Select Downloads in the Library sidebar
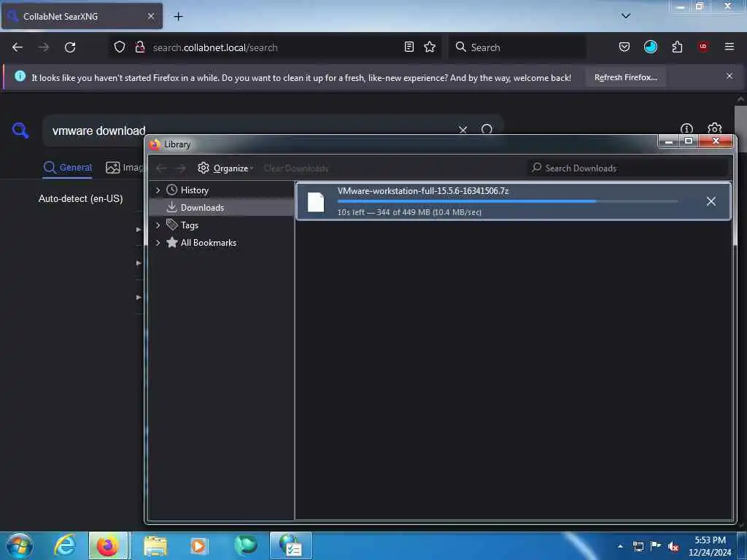This screenshot has height=560, width=747. pyautogui.click(x=202, y=208)
